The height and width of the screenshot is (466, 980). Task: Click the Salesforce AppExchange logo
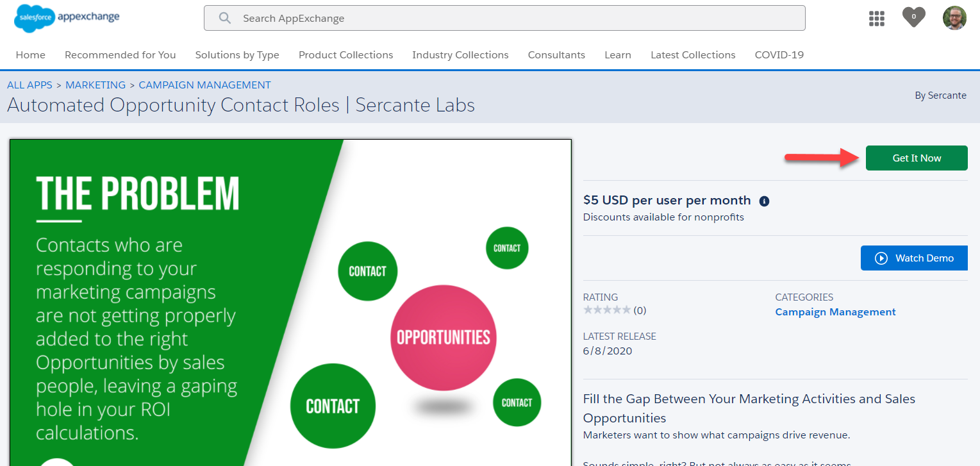[x=67, y=18]
